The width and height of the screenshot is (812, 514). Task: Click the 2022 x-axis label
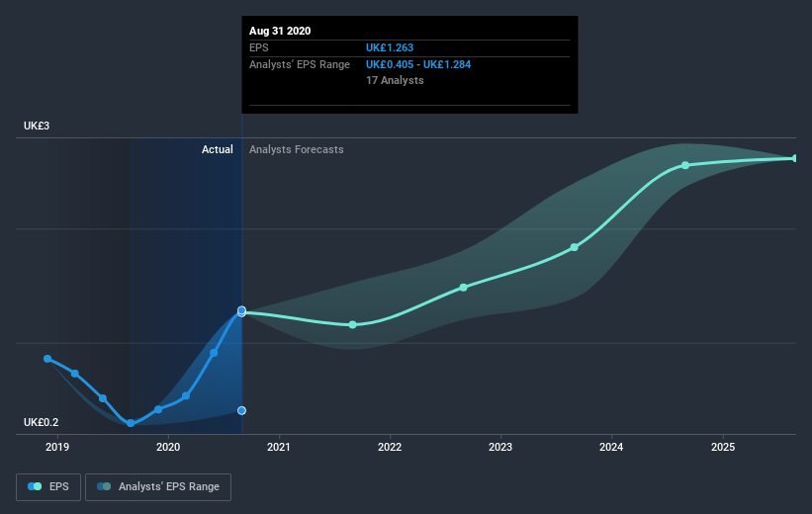[390, 447]
